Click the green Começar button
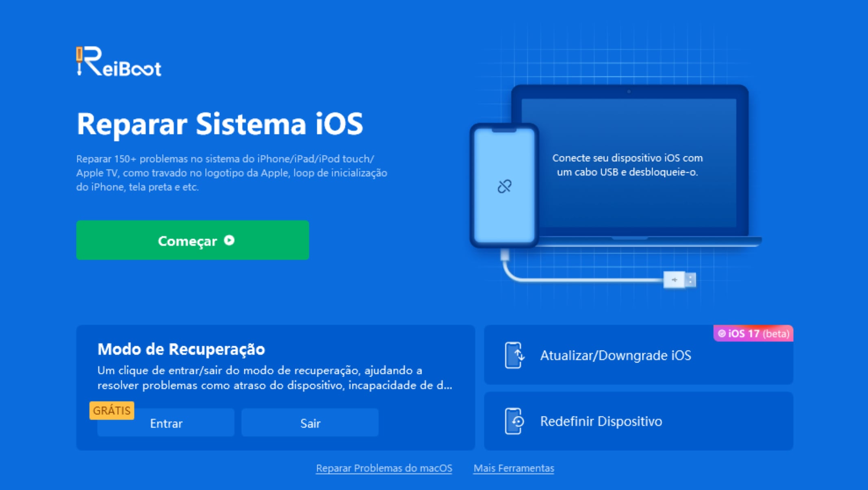 tap(193, 240)
